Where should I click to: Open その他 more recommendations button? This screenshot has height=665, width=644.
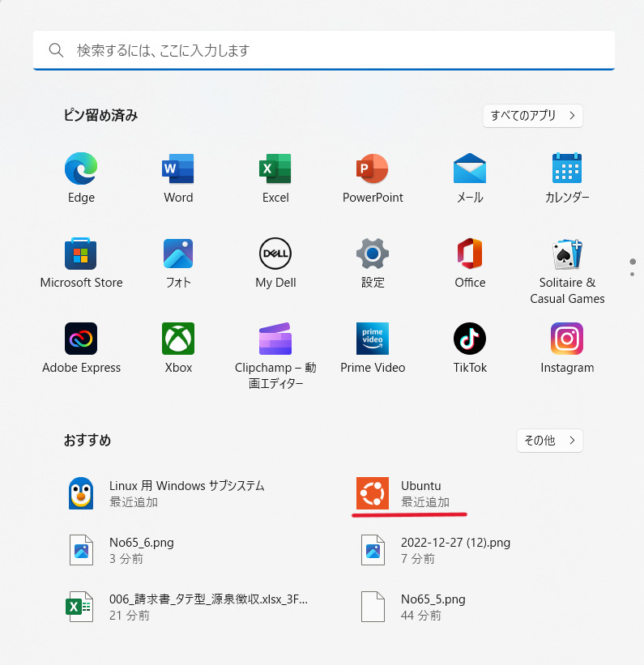coord(550,440)
